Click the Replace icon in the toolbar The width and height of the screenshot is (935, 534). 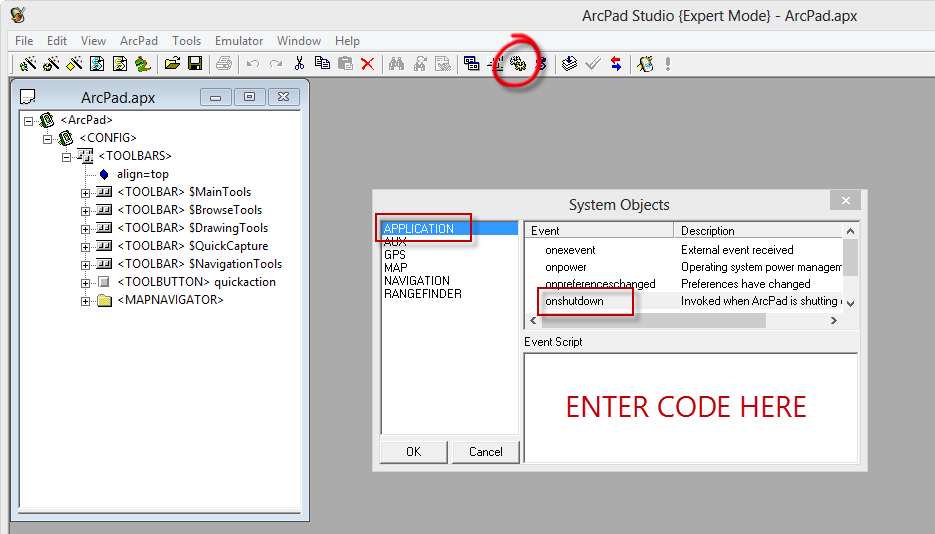[x=442, y=63]
